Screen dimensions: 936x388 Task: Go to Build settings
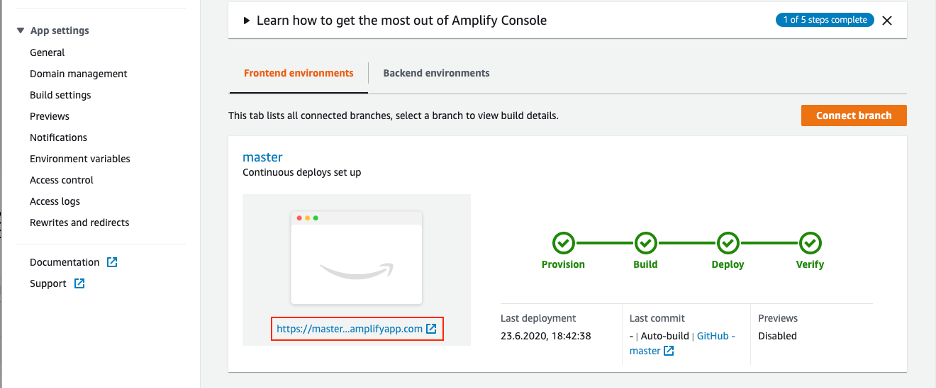[x=60, y=95]
